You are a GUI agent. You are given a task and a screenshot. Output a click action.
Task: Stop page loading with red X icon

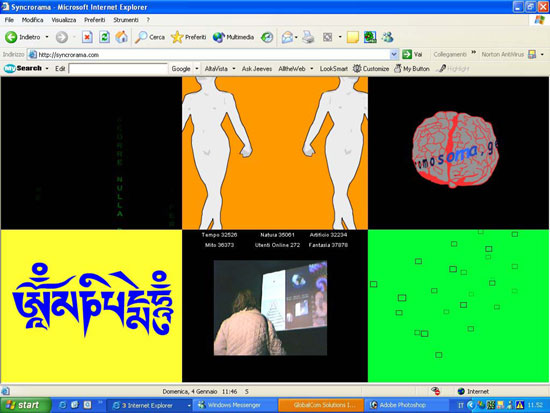point(87,37)
